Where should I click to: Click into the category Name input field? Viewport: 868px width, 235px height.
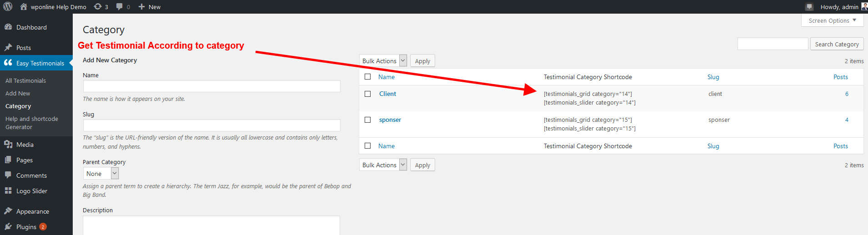[211, 86]
